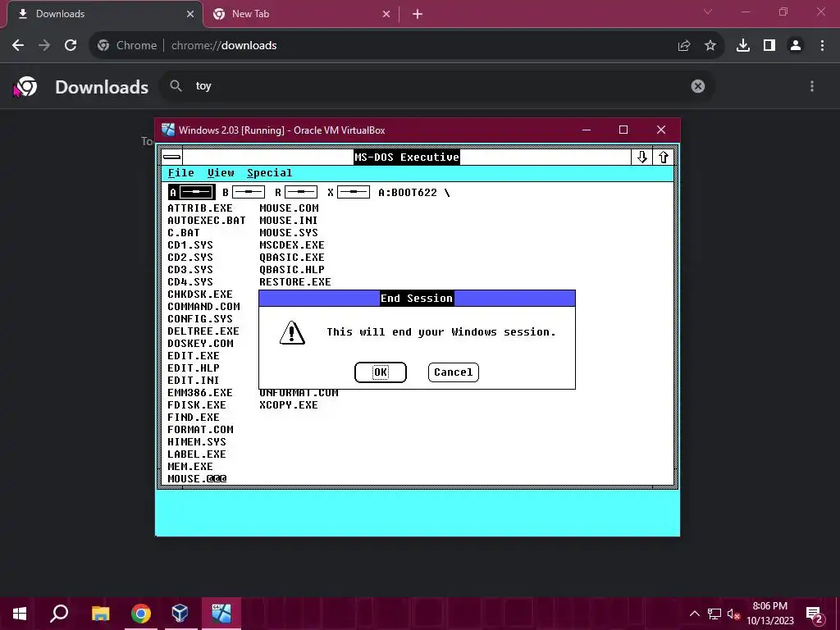Click the A:BOOT622 \ path label
This screenshot has height=630, width=840.
pos(414,192)
